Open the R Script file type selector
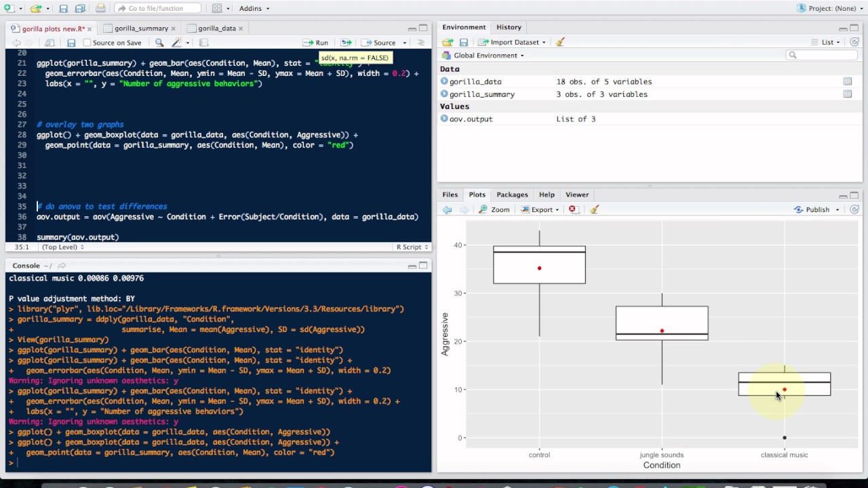Screen dimensions: 868x488 (x=411, y=247)
